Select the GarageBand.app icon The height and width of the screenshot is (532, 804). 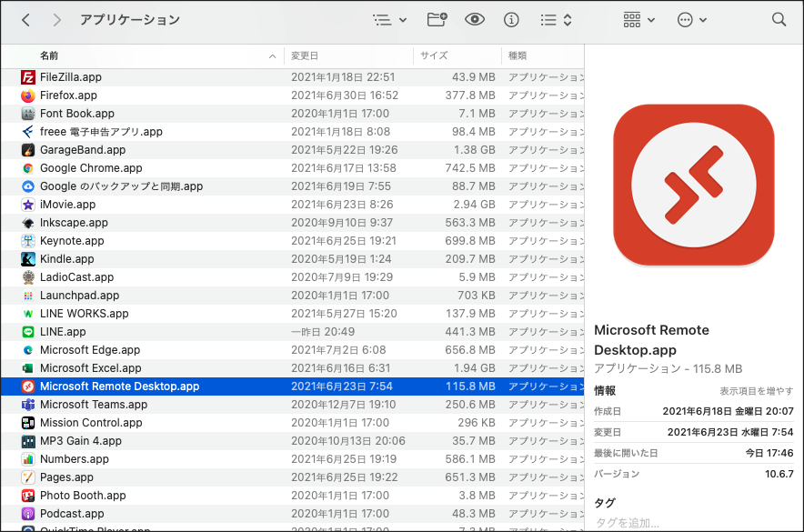[x=28, y=150]
